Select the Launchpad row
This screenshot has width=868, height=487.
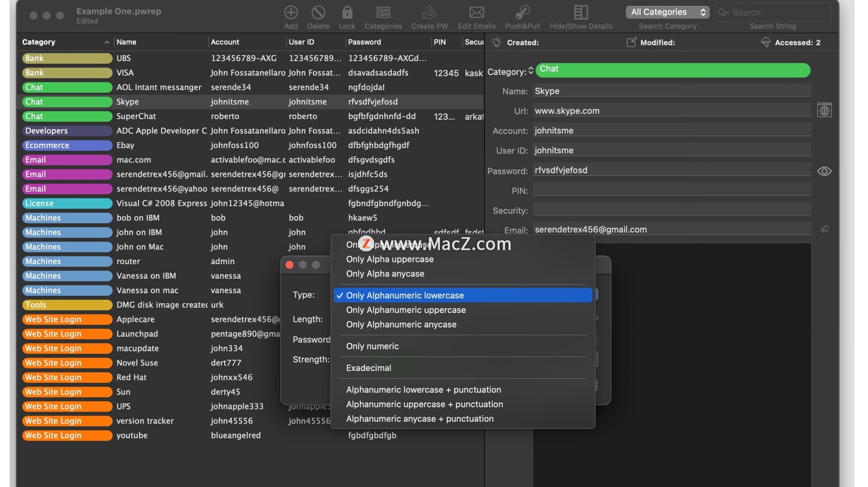[x=149, y=333]
